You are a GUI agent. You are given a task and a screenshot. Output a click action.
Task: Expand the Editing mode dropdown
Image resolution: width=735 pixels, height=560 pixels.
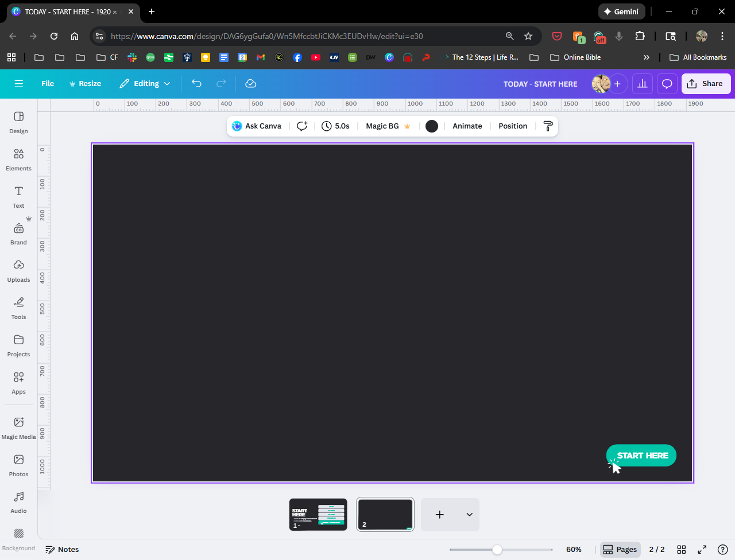145,84
